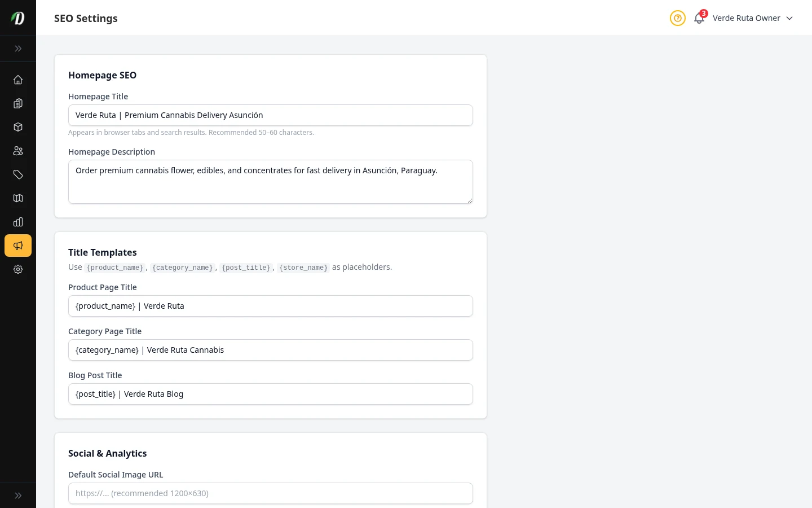The width and height of the screenshot is (812, 508).
Task: Open the bar chart analytics icon
Action: (x=18, y=222)
